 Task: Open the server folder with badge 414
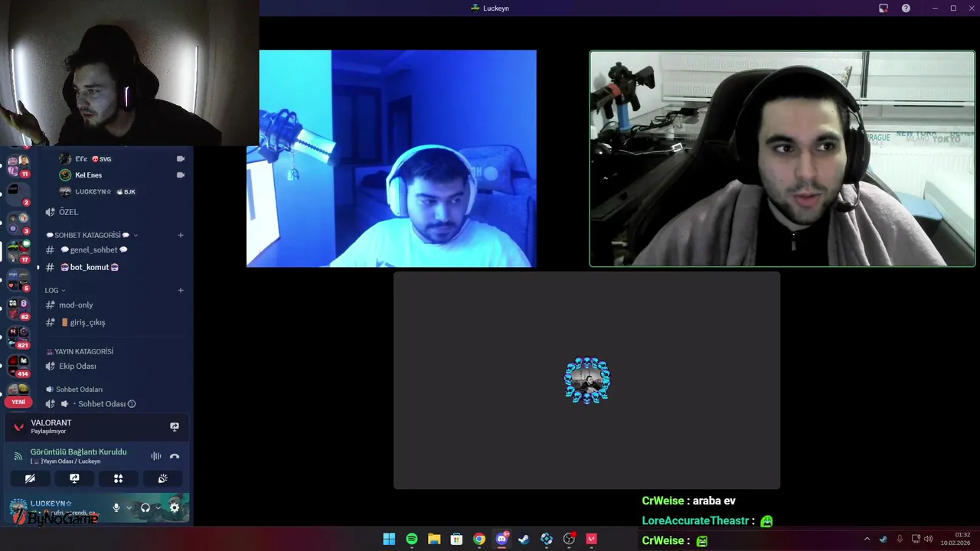coord(18,366)
